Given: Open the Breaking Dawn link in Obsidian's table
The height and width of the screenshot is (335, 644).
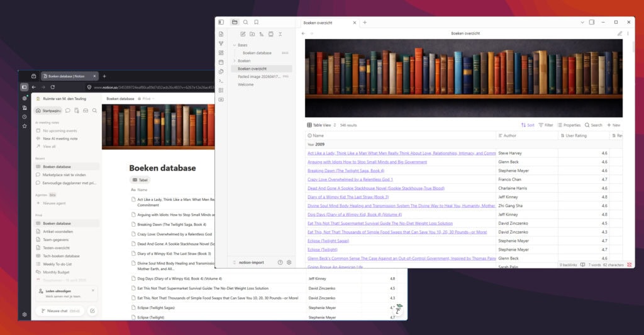Looking at the screenshot, I should coord(346,171).
